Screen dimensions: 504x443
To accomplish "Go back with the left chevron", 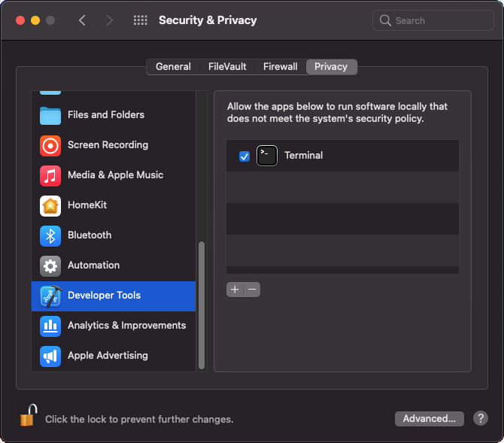I will (x=82, y=20).
